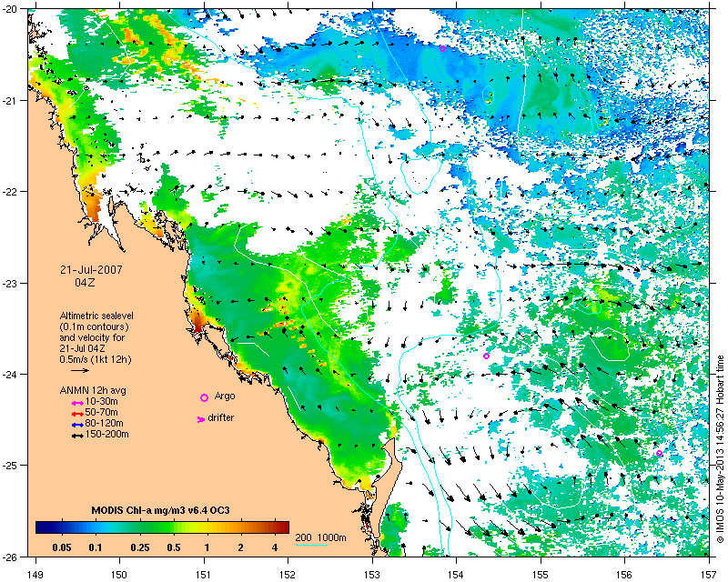Click the "-25" latitude axis label
728x582 pixels.
click(x=10, y=466)
